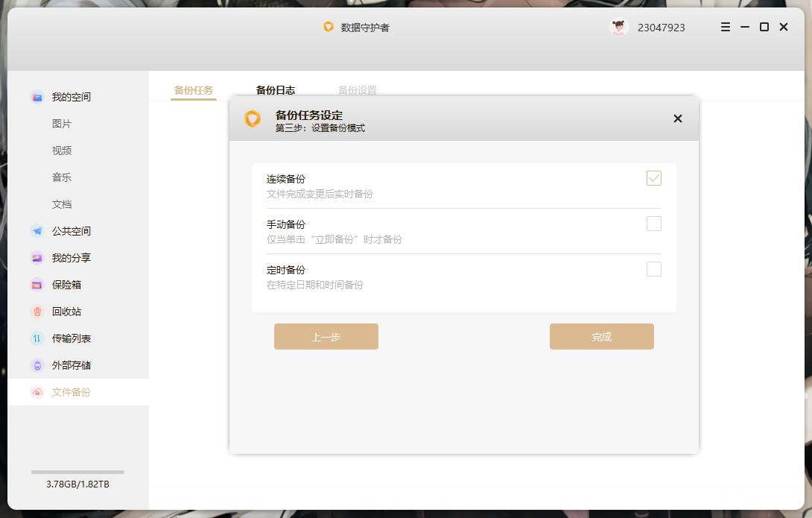Click the 保险箱 safe icon

[37, 284]
